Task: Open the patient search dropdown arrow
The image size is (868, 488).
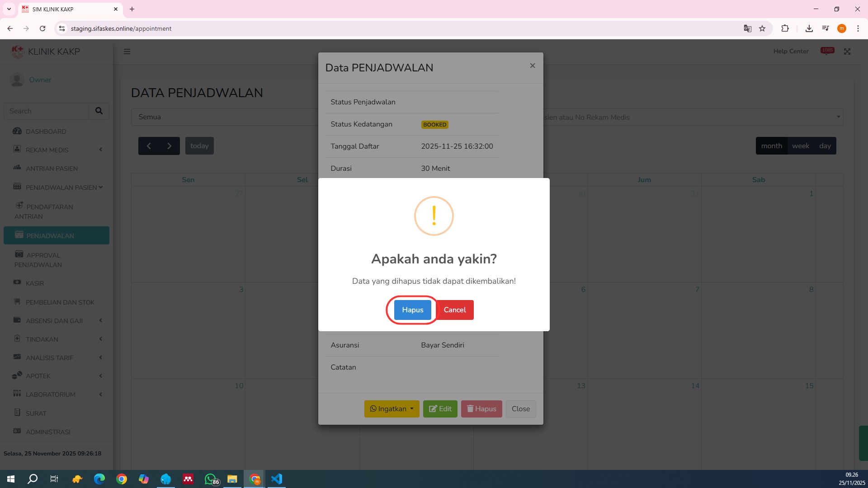Action: click(838, 117)
